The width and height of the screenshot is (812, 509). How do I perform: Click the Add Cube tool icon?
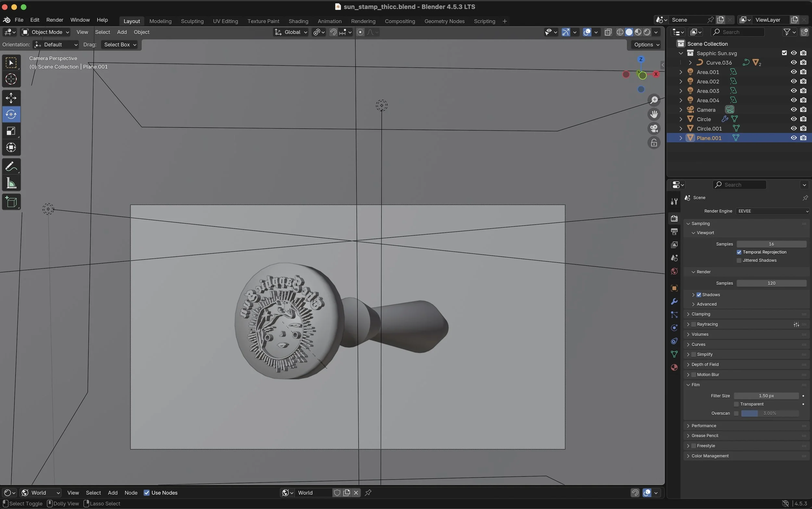click(x=11, y=202)
